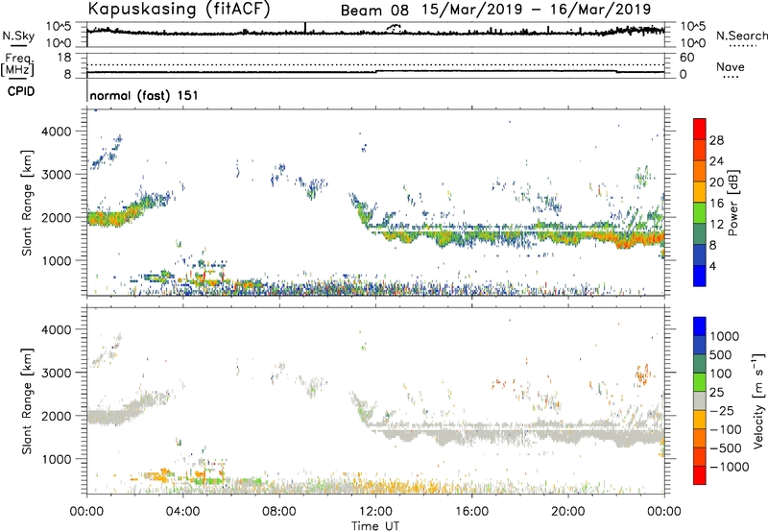This screenshot has width=768, height=532.
Task: Click the 04:00 time tick label
Action: [182, 512]
